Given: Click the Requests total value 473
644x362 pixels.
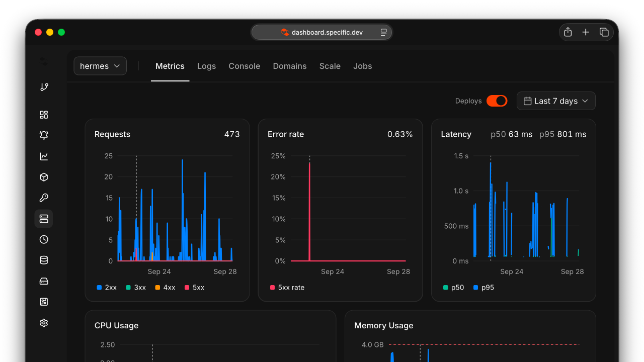Looking at the screenshot, I should point(232,134).
